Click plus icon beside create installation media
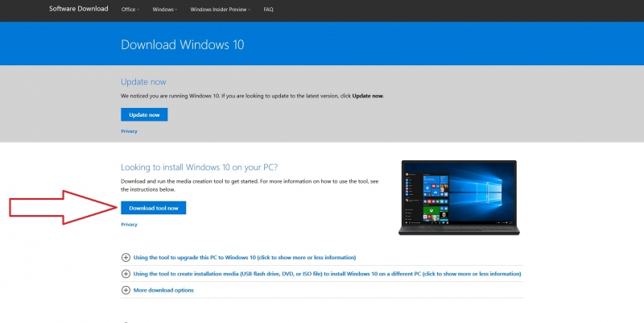Viewport: 644px width, 323px height. pos(126,274)
